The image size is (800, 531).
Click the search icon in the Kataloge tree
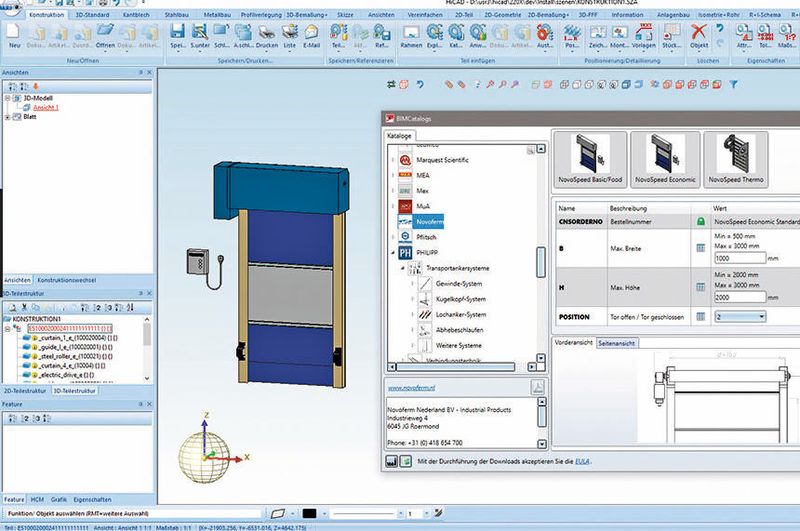[x=531, y=150]
